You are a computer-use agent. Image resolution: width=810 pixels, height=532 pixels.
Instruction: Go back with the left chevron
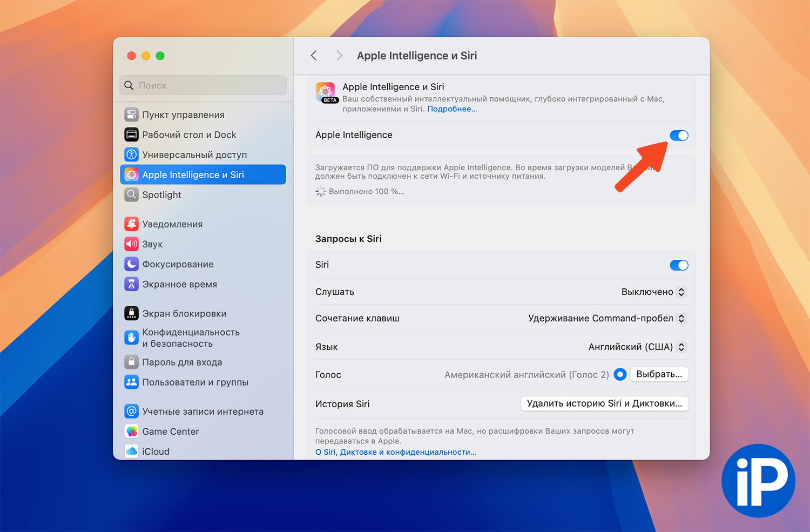(x=314, y=56)
